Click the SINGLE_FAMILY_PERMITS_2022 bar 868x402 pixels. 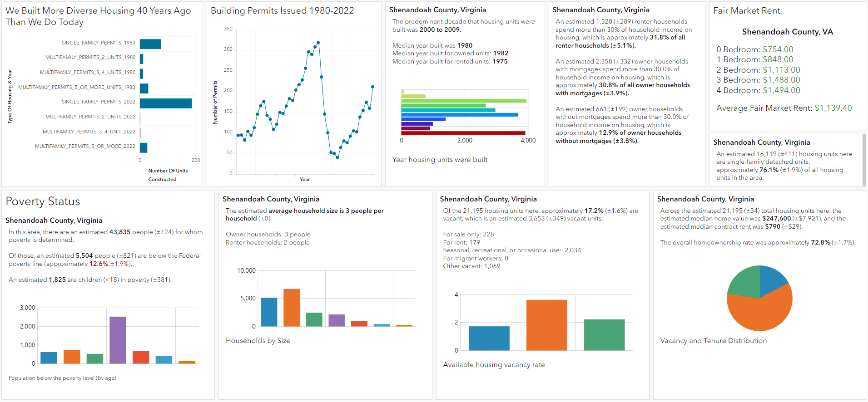[166, 103]
